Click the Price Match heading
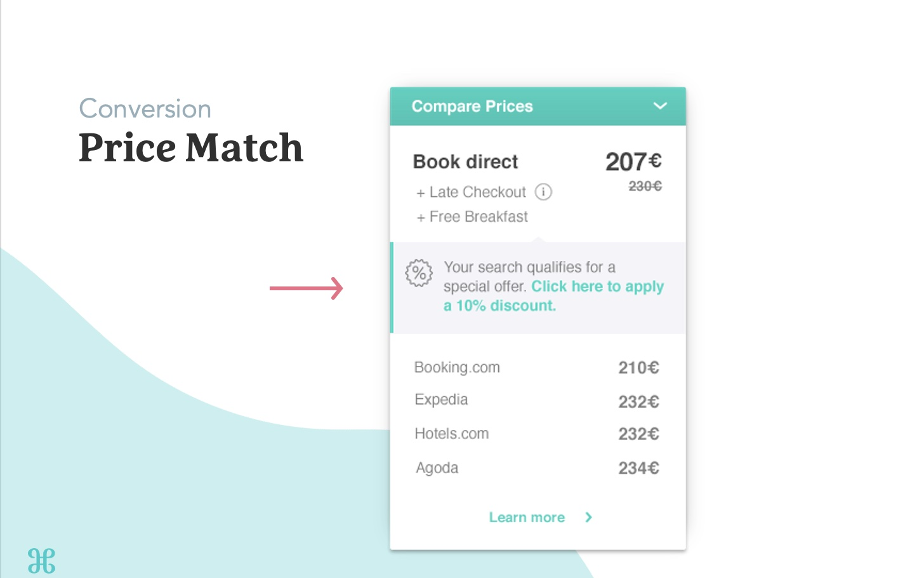The height and width of the screenshot is (578, 924). click(x=191, y=148)
